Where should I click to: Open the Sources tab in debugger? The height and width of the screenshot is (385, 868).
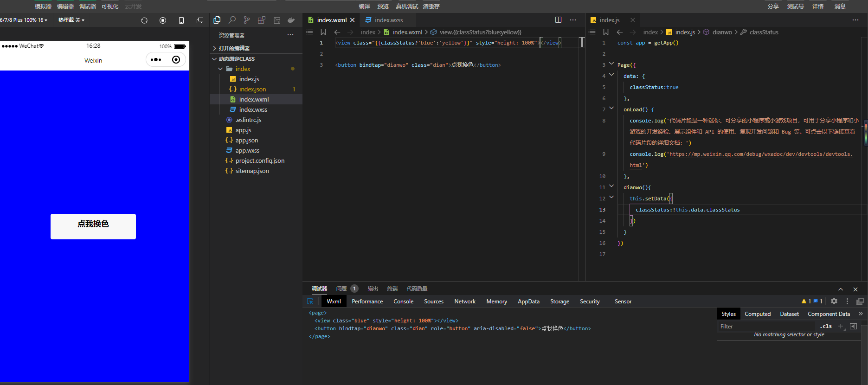pos(434,302)
